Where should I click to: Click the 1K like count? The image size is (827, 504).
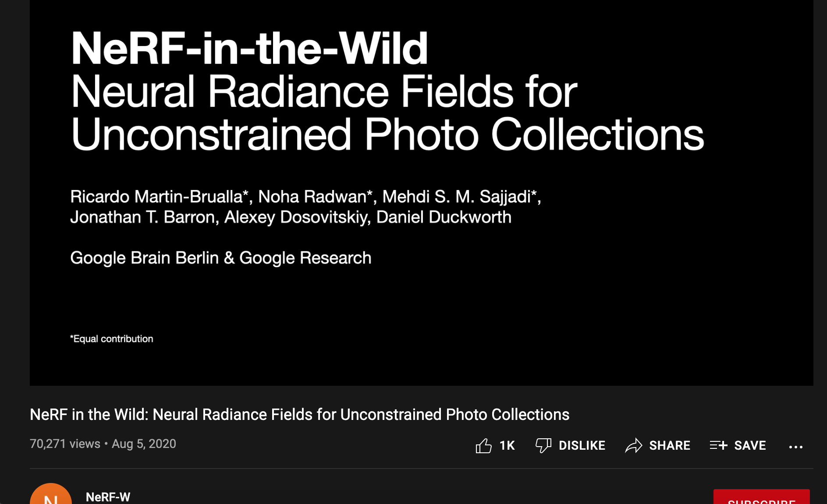pos(507,446)
